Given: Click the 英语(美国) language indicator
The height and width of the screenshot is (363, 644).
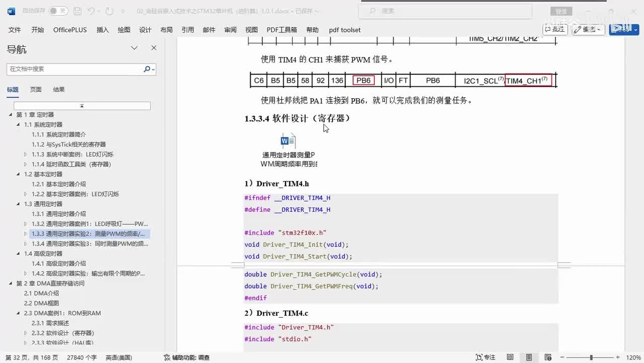Looking at the screenshot, I should [x=119, y=357].
